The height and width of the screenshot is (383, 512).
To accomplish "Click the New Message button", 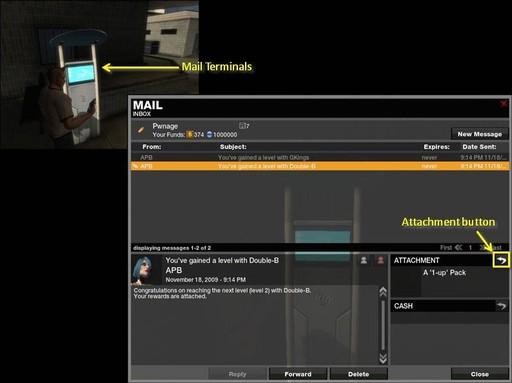I will 480,134.
